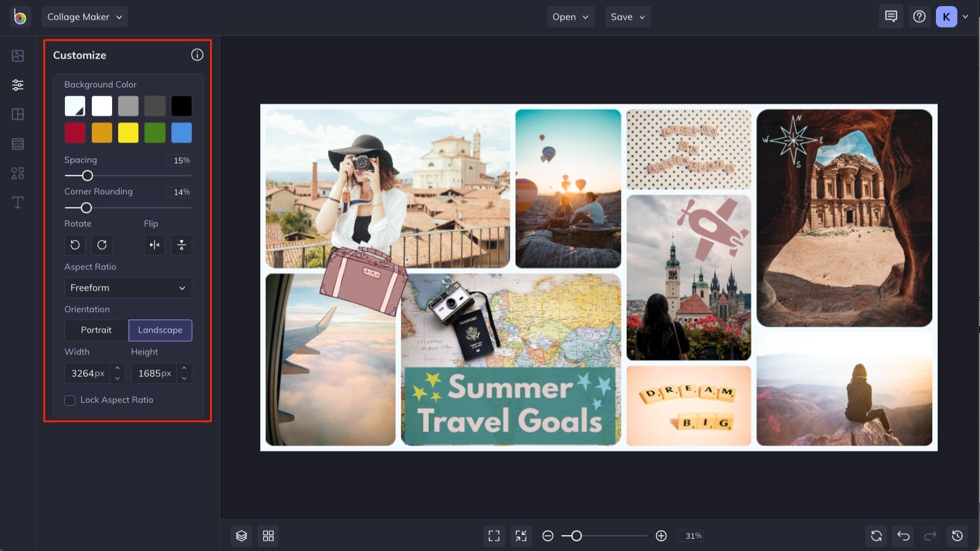The width and height of the screenshot is (980, 551).
Task: Click the rotate left icon
Action: [x=75, y=245]
